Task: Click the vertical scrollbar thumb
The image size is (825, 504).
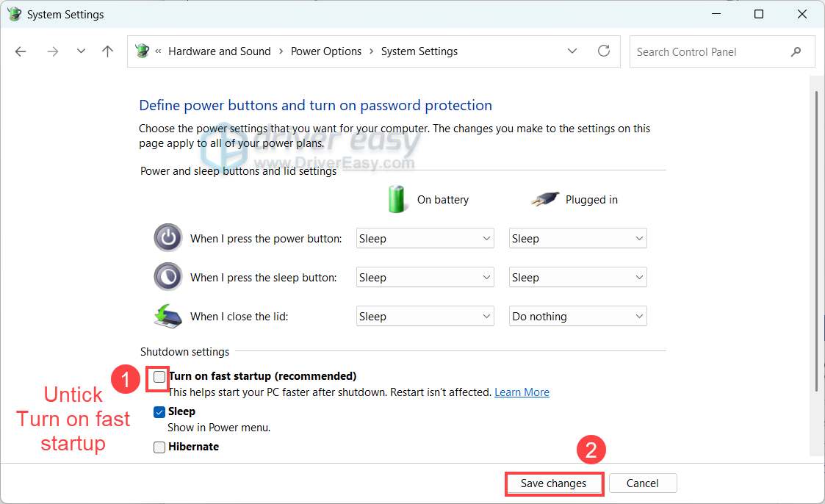Action: point(816,241)
